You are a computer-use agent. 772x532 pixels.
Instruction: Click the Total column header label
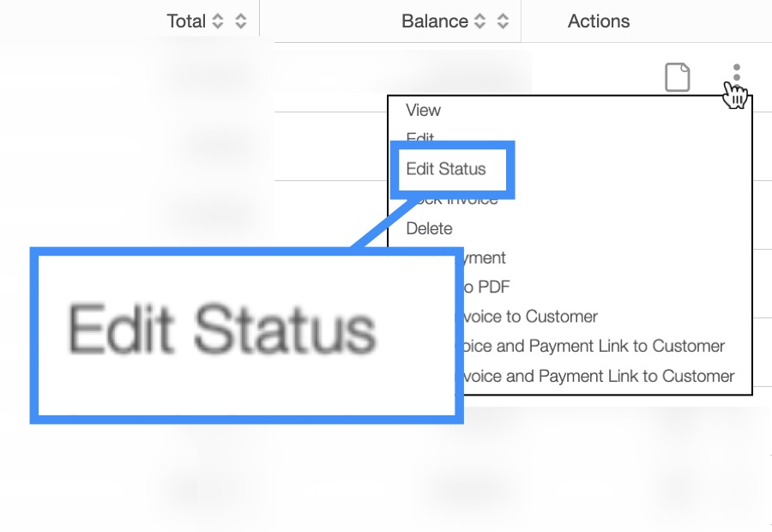click(x=186, y=21)
